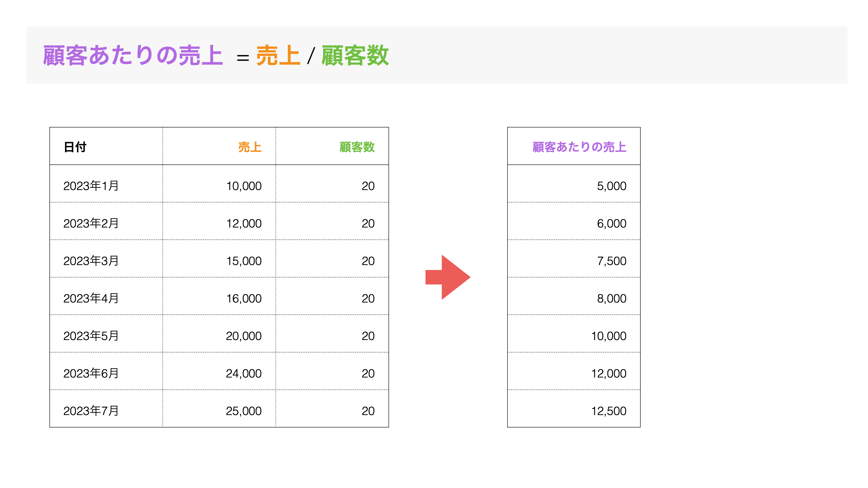Select the green 顧客数 term in the formula

tap(355, 55)
